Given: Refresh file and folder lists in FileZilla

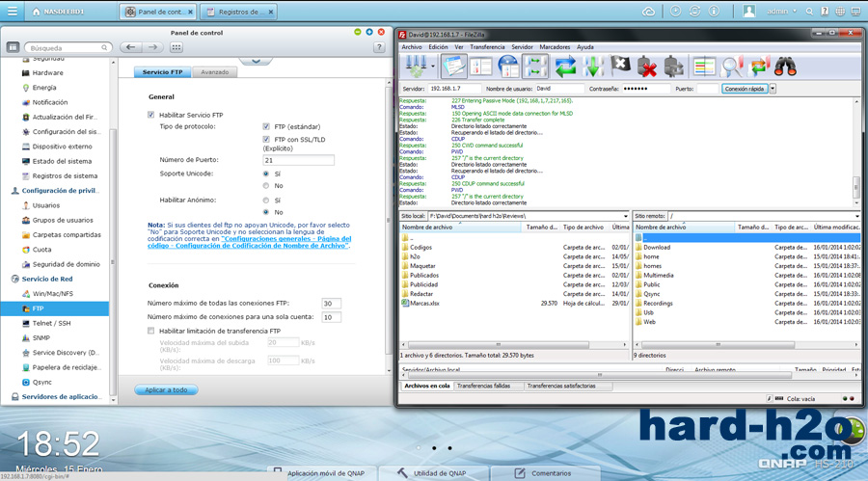Looking at the screenshot, I should [x=565, y=67].
